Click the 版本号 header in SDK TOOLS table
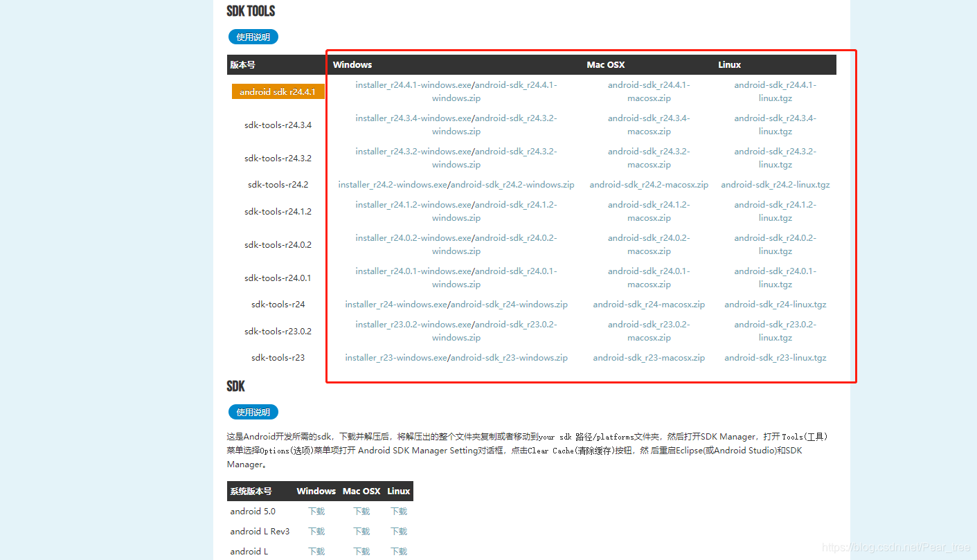The width and height of the screenshot is (977, 560). point(242,64)
